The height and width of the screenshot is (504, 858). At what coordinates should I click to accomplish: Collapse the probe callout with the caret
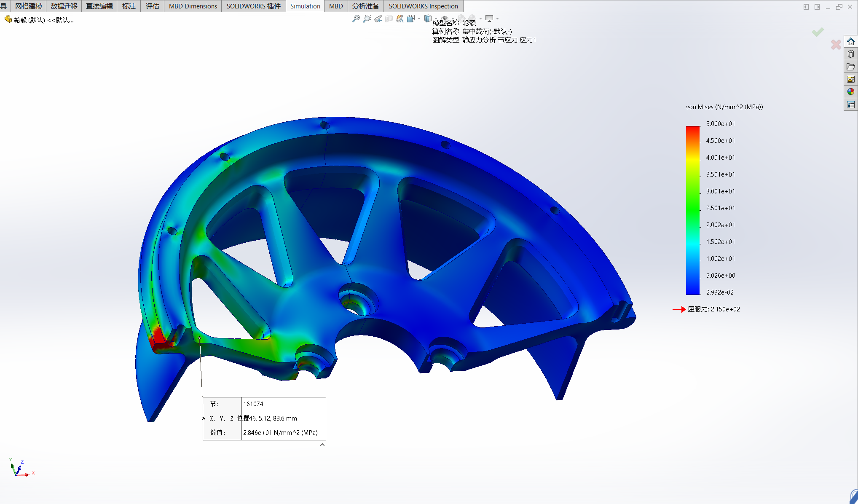point(322,445)
